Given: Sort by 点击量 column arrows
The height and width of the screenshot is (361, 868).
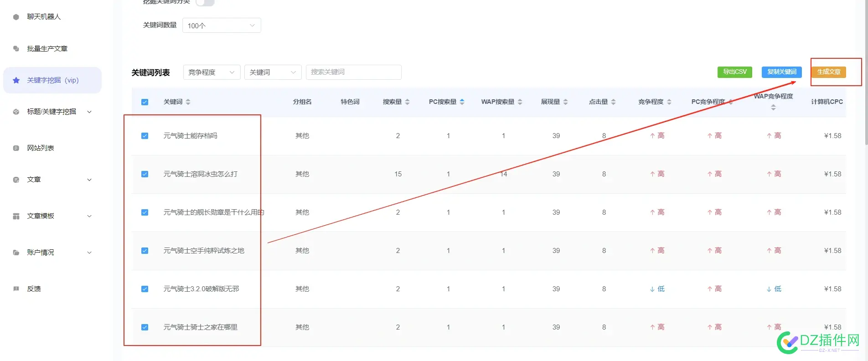Looking at the screenshot, I should pos(613,102).
